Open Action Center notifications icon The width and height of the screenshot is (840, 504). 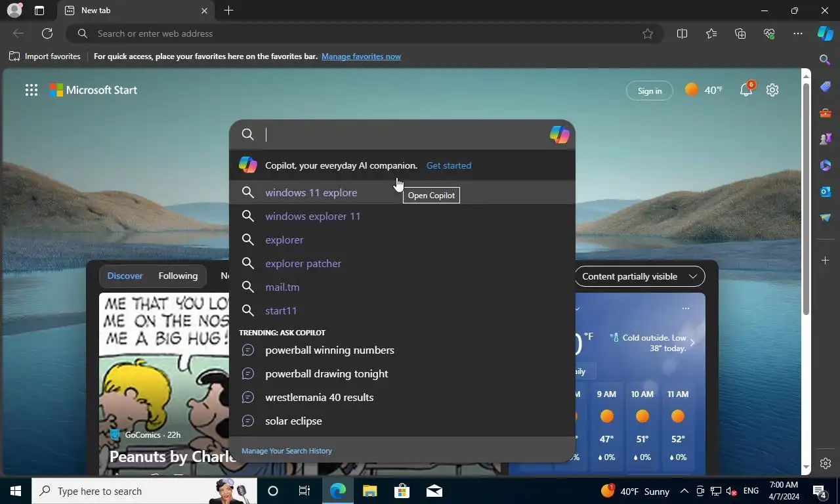(820, 491)
